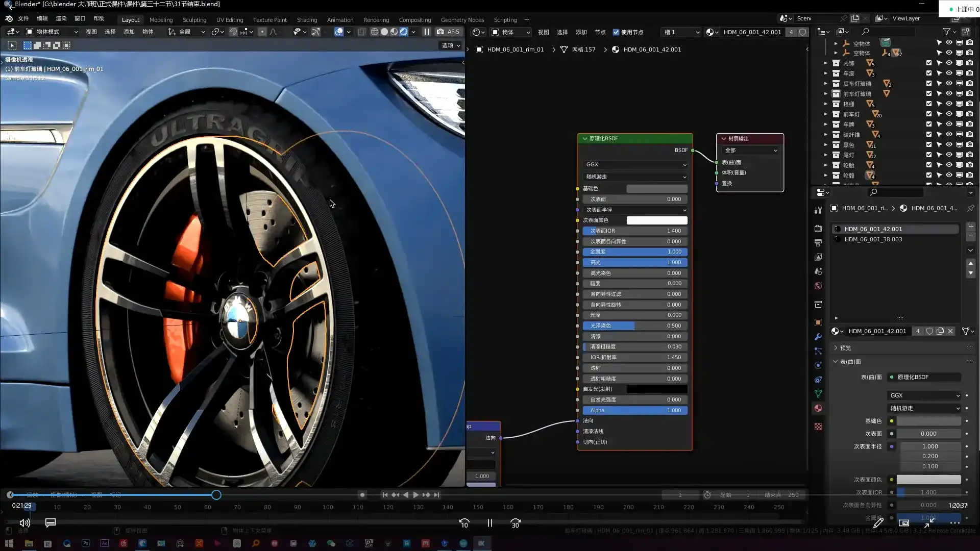Hide the 轮胎 collection eye icon

point(949,165)
